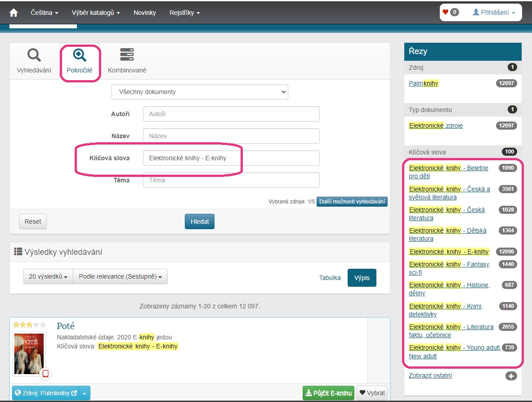Switch to Vyhledávání search tab
The height and width of the screenshot is (402, 532).
[34, 61]
